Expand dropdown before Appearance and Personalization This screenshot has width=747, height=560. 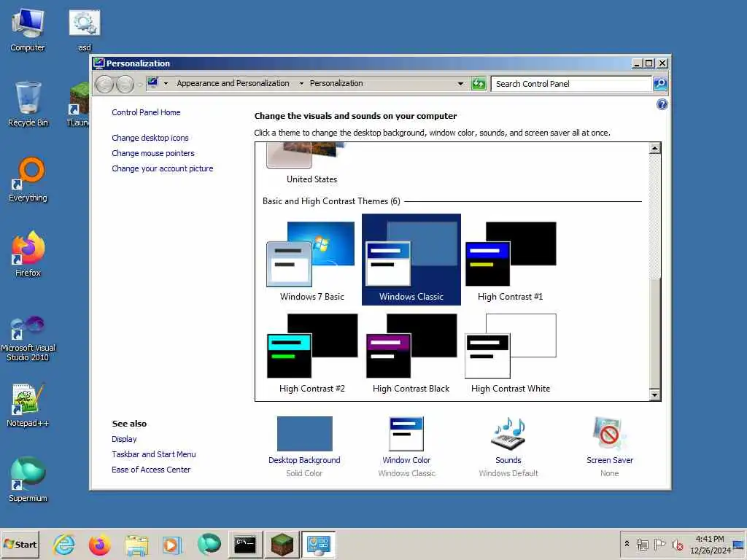pyautogui.click(x=166, y=84)
